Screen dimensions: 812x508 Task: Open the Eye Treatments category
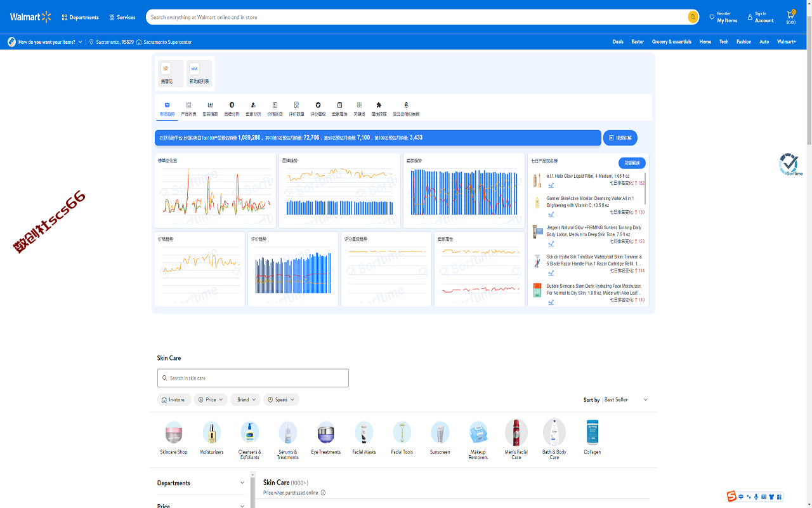[325, 438]
